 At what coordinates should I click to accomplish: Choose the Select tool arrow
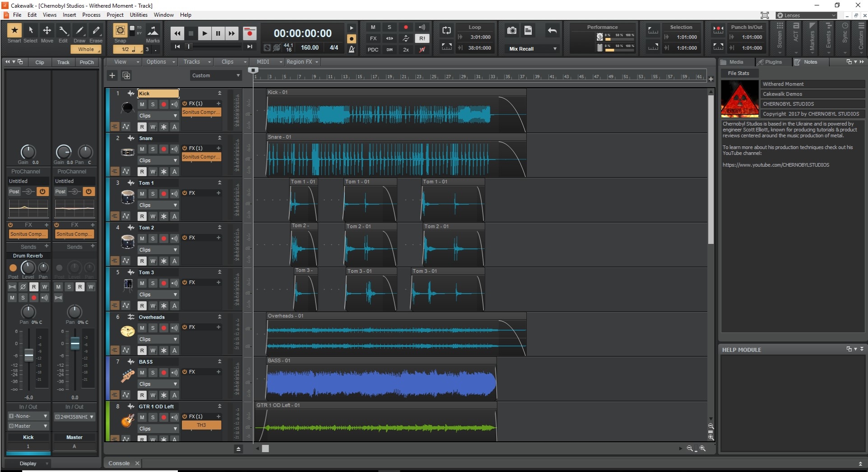pyautogui.click(x=31, y=31)
